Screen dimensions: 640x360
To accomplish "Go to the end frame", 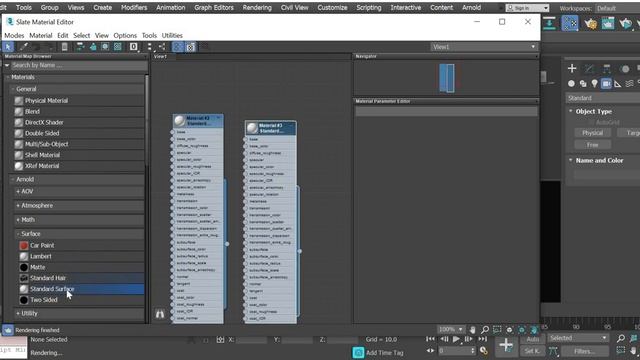I will [x=482, y=339].
